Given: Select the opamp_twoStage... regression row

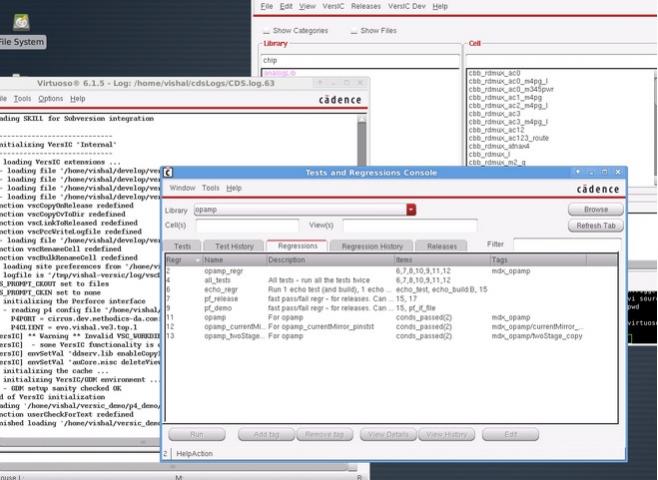Looking at the screenshot, I should coord(391,336).
